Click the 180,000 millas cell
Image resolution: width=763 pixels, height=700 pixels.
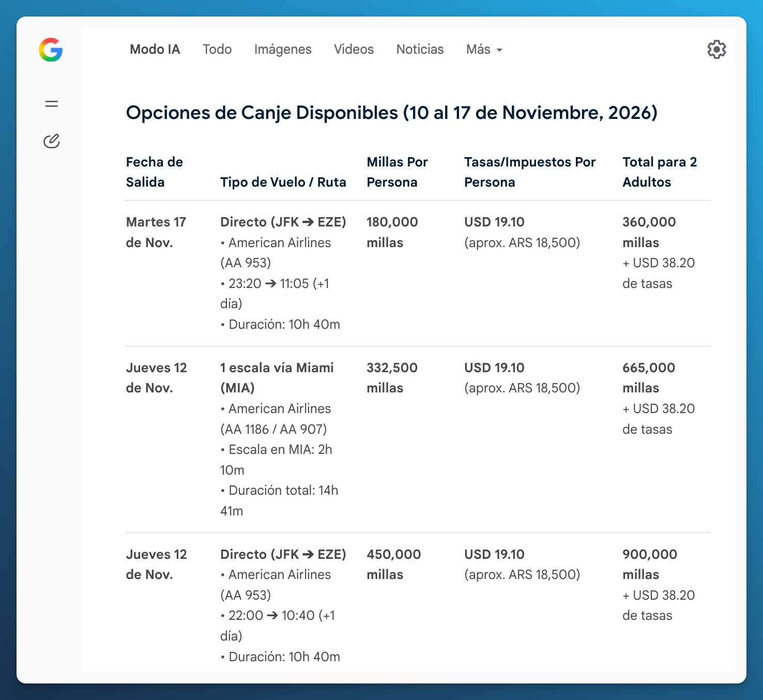[392, 232]
